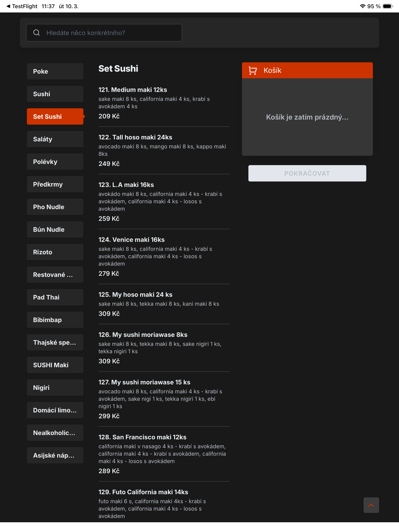This screenshot has height=532, width=399.
Task: Switch to the Sushi category
Action: pyautogui.click(x=55, y=94)
